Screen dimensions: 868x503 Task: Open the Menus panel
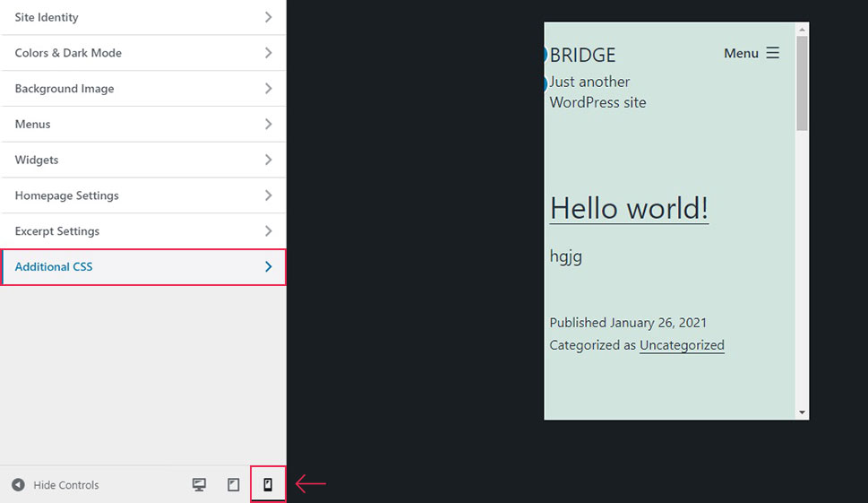click(143, 124)
